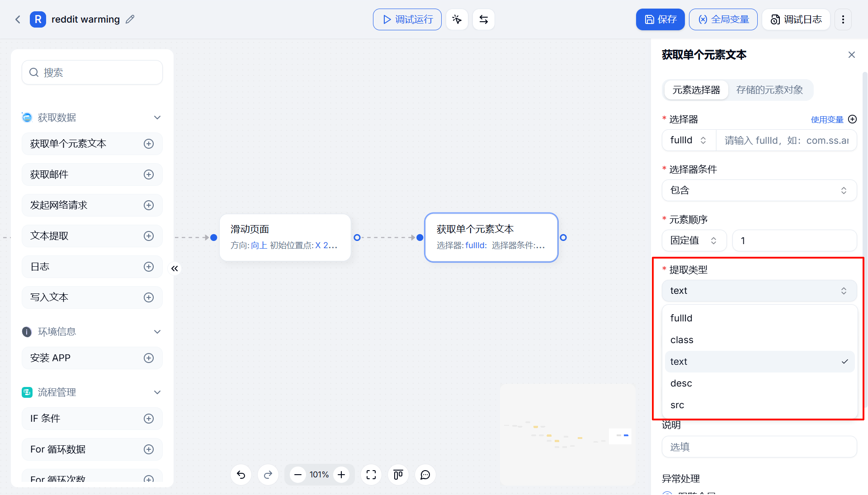Viewport: 868px width, 495px height.
Task: Open the 调试日志 debug log
Action: pyautogui.click(x=796, y=19)
